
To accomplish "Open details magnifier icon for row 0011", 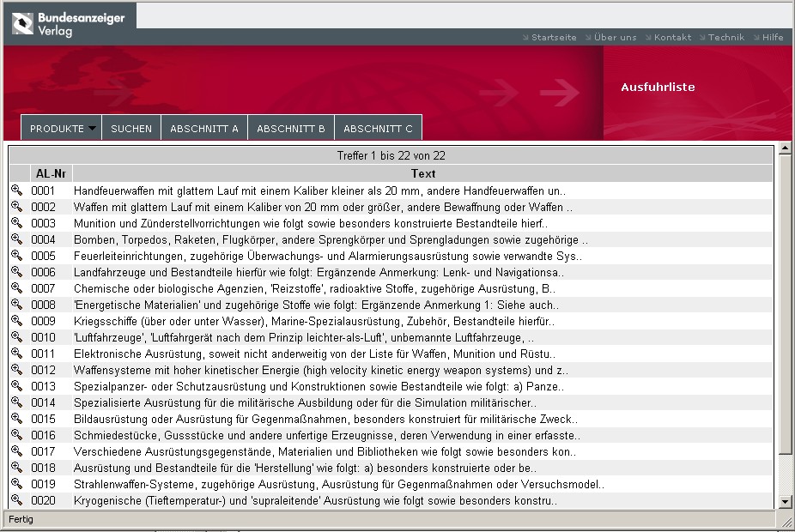I will (x=16, y=354).
